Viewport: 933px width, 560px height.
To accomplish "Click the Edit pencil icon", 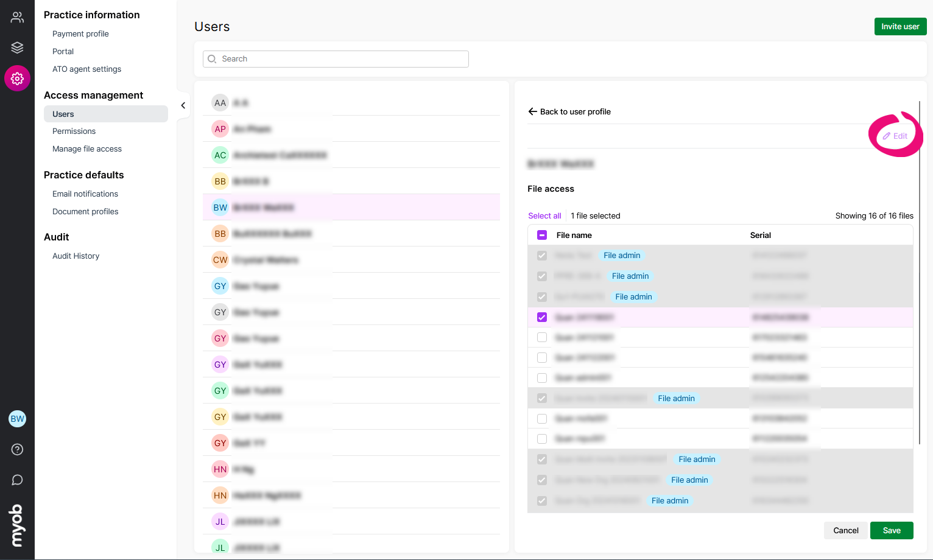I will (x=887, y=136).
